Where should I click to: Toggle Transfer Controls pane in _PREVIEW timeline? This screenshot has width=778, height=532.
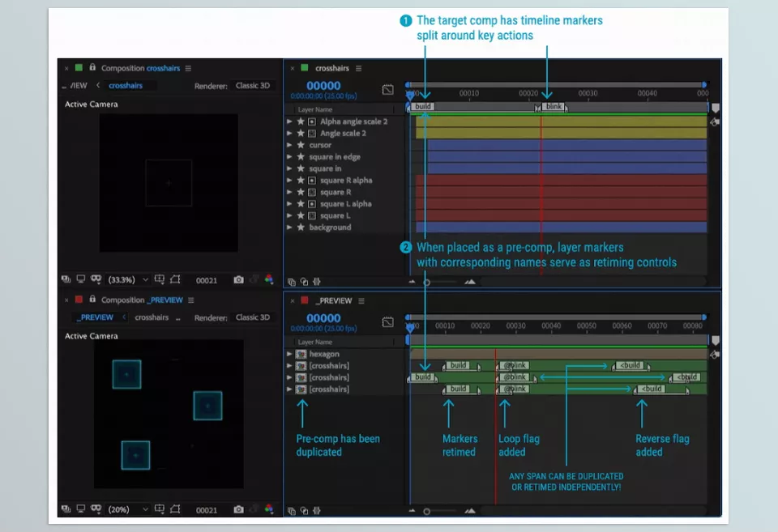(x=304, y=511)
